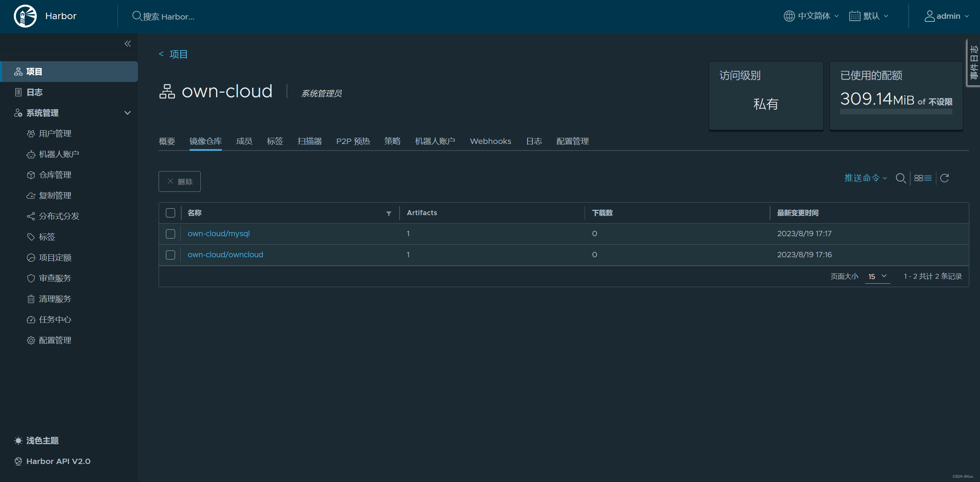980x482 pixels.
Task: Click the 项目 projects icon in sidebar
Action: click(18, 72)
